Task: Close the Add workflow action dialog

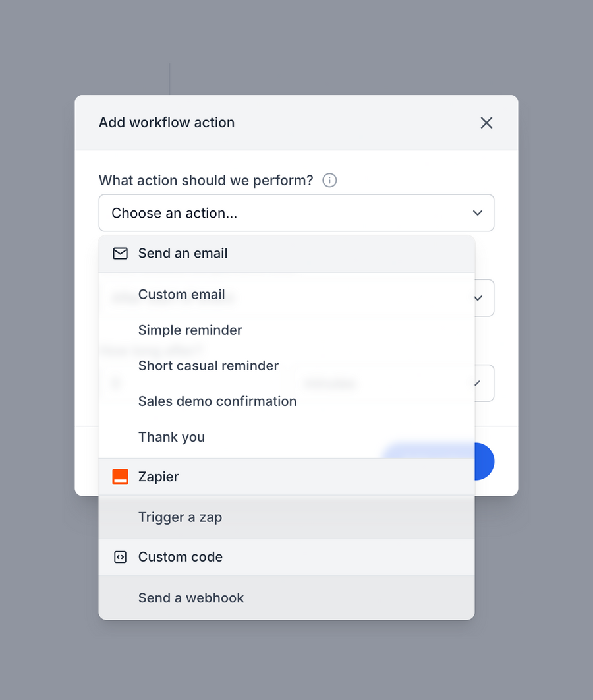Action: point(486,123)
